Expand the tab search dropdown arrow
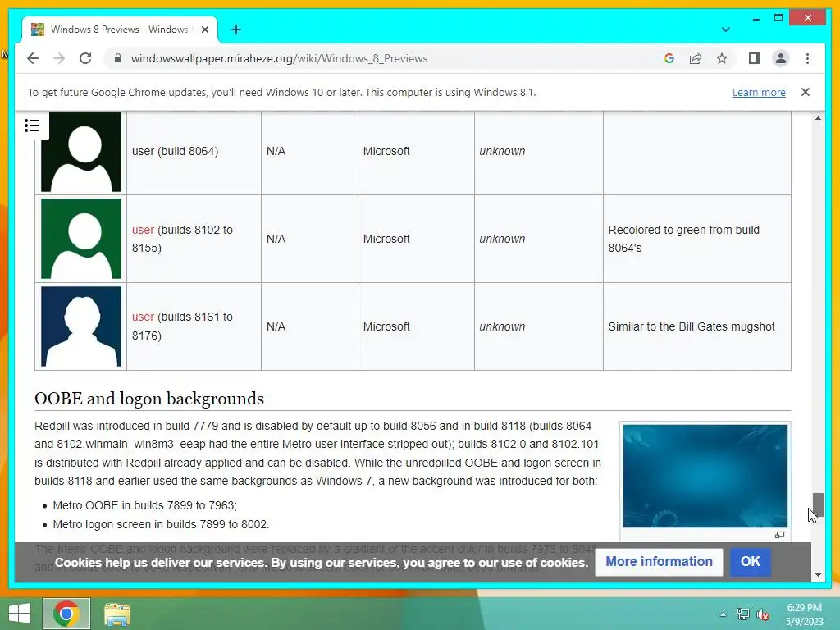 pyautogui.click(x=725, y=30)
